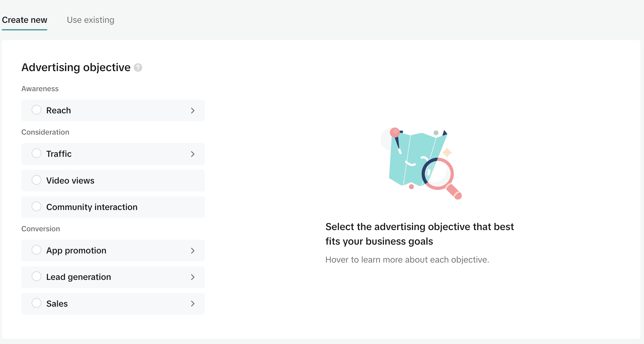Expand details for Lead generation
This screenshot has width=644, height=344.
(x=193, y=277)
